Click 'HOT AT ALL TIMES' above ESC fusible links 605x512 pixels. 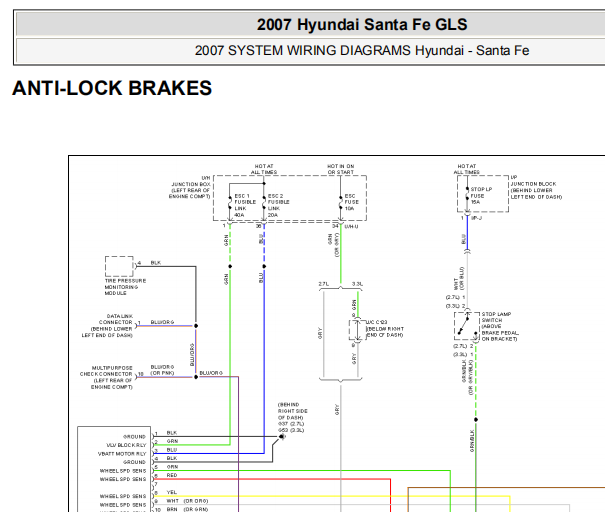click(x=264, y=169)
